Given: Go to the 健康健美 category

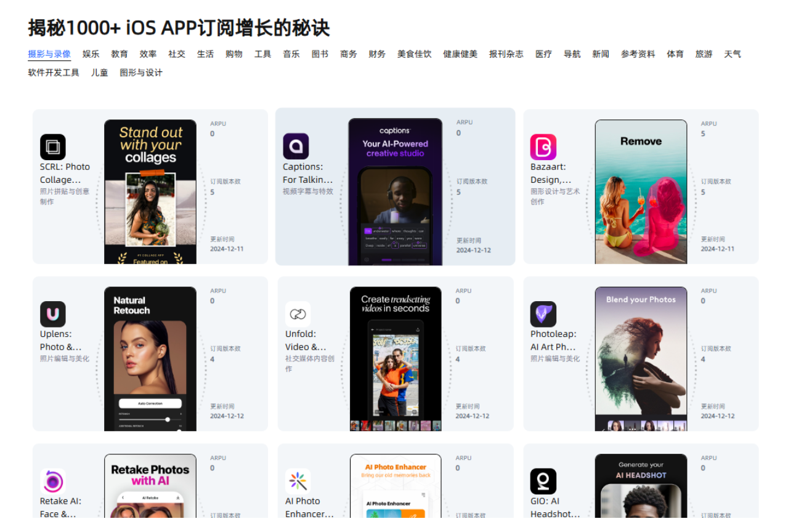Looking at the screenshot, I should (x=460, y=54).
